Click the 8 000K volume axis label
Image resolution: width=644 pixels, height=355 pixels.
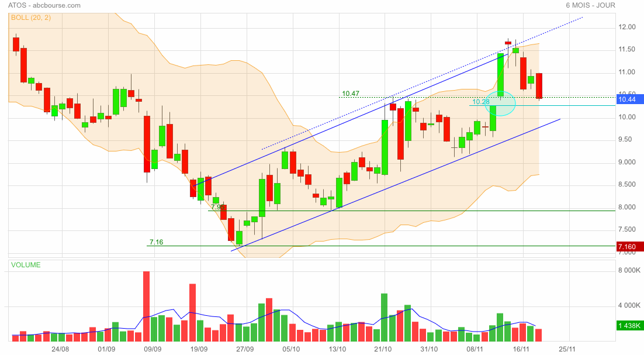pyautogui.click(x=629, y=270)
